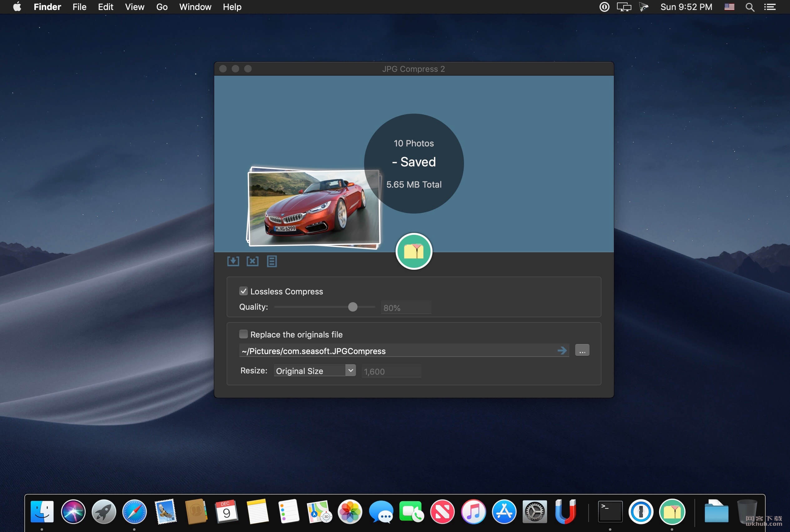Uncheck the Lossless Compress checkbox
Screen dimensions: 790x532
(x=243, y=291)
